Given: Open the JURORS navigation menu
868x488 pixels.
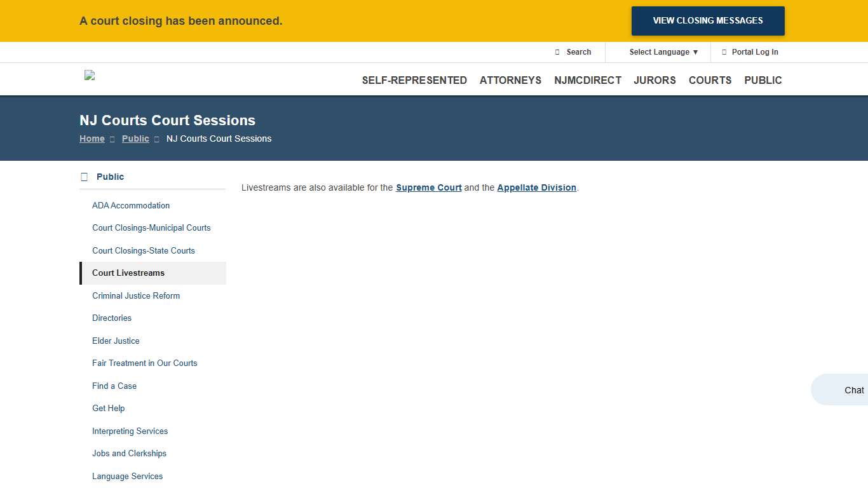Looking at the screenshot, I should 654,80.
